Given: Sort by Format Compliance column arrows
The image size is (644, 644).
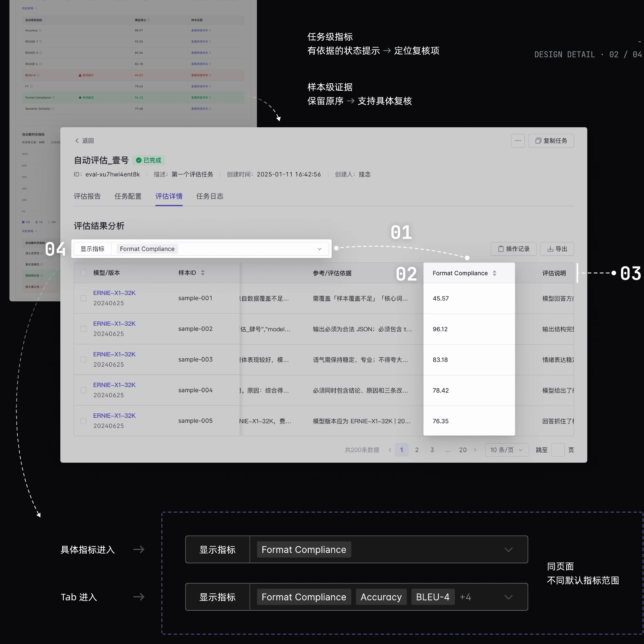Looking at the screenshot, I should pos(494,273).
